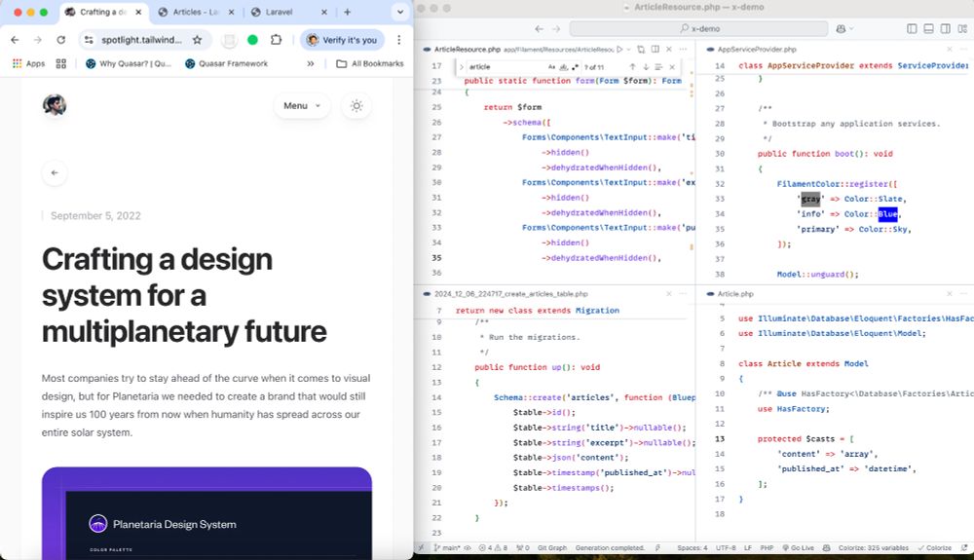The width and height of the screenshot is (974, 560).
Task: Expand Chrome tab search dropdown arrow
Action: click(400, 12)
